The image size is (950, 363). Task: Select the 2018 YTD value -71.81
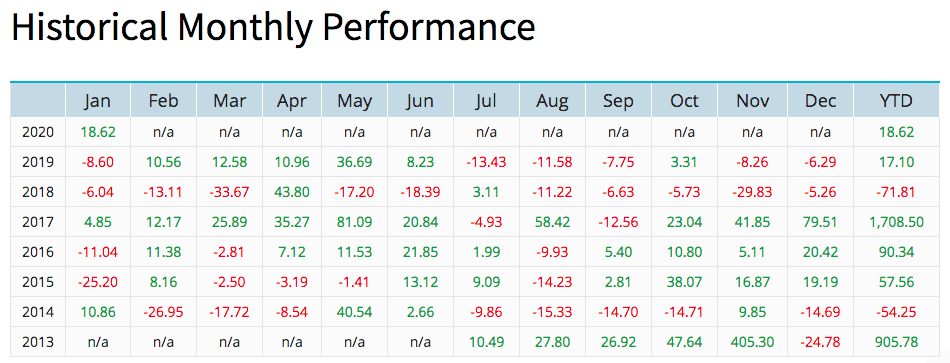(895, 192)
